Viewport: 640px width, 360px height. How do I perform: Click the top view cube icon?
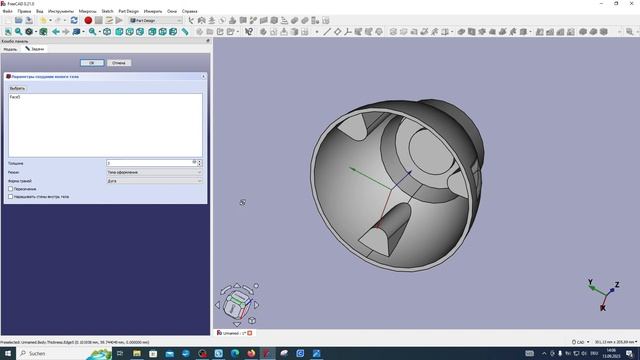(x=130, y=32)
